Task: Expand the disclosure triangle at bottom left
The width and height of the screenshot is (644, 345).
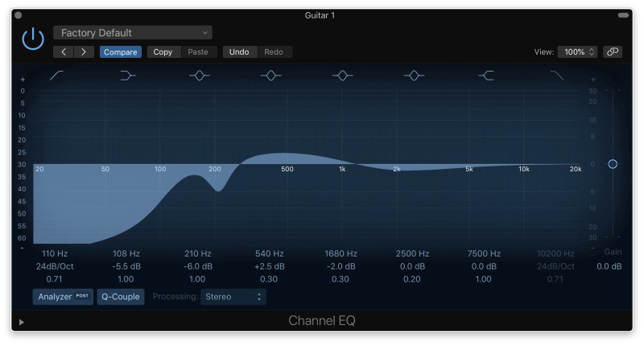Action: pos(22,322)
